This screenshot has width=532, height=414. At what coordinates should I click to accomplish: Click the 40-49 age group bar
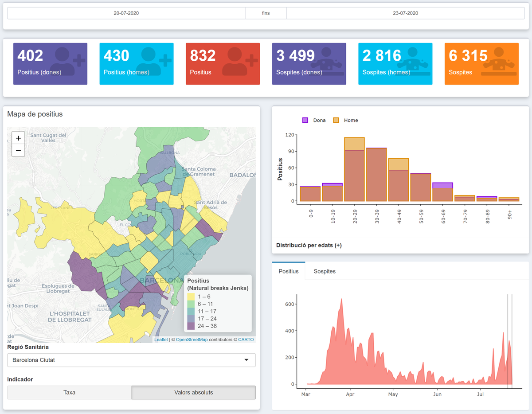coord(399,180)
